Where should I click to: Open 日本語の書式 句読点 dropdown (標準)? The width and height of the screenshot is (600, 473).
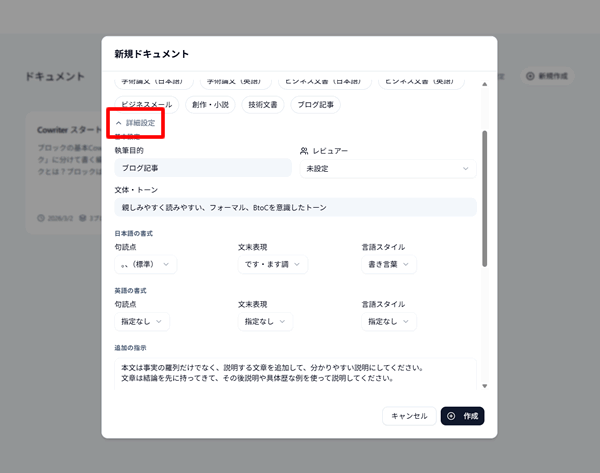[145, 264]
